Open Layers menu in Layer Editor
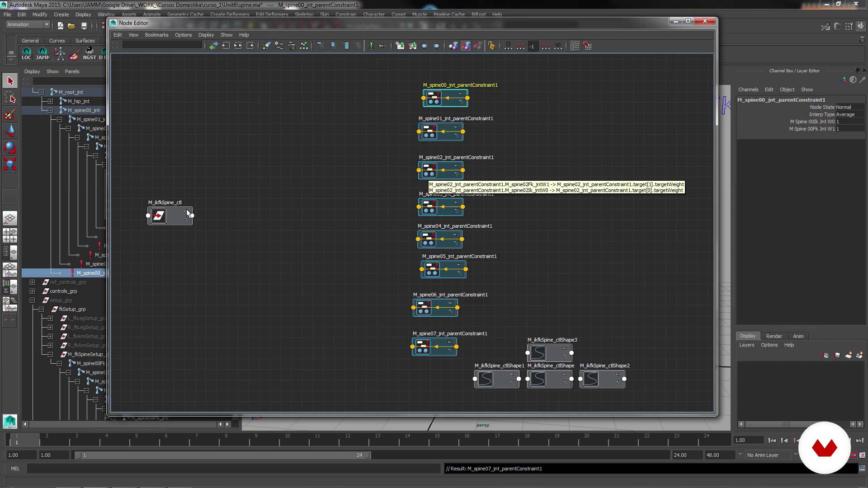Viewport: 868px width, 488px height. point(747,345)
